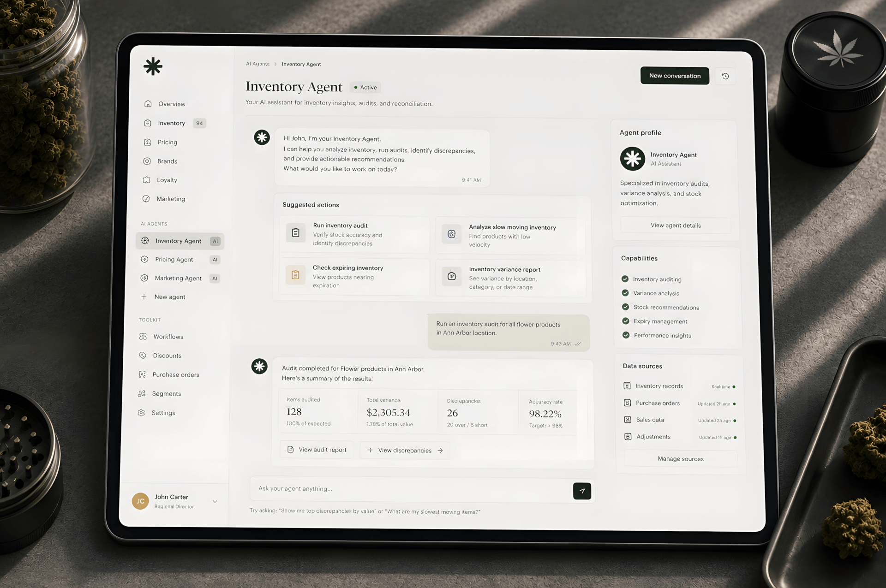Click the orange Check expiring inventory icon
The width and height of the screenshot is (886, 588).
[295, 275]
